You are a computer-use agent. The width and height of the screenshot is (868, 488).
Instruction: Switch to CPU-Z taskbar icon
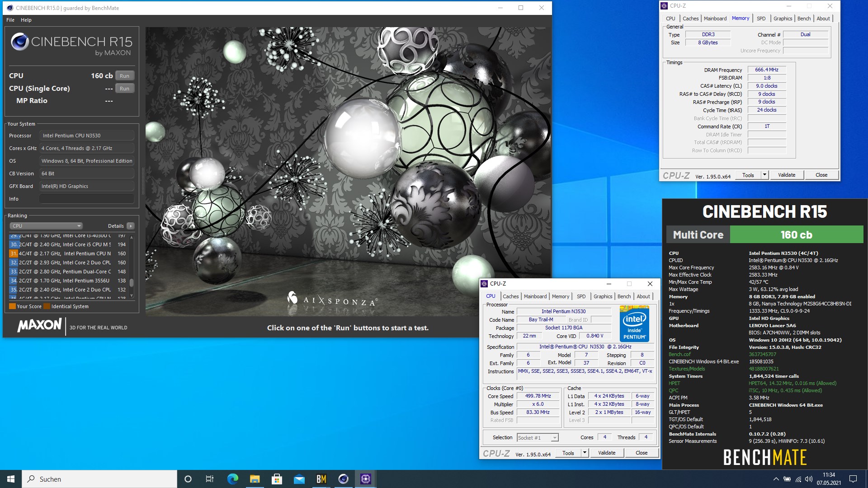click(365, 479)
